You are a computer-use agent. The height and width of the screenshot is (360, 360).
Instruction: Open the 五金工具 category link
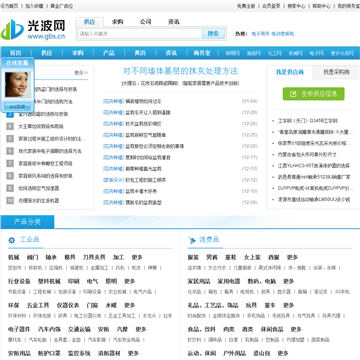pos(38,305)
